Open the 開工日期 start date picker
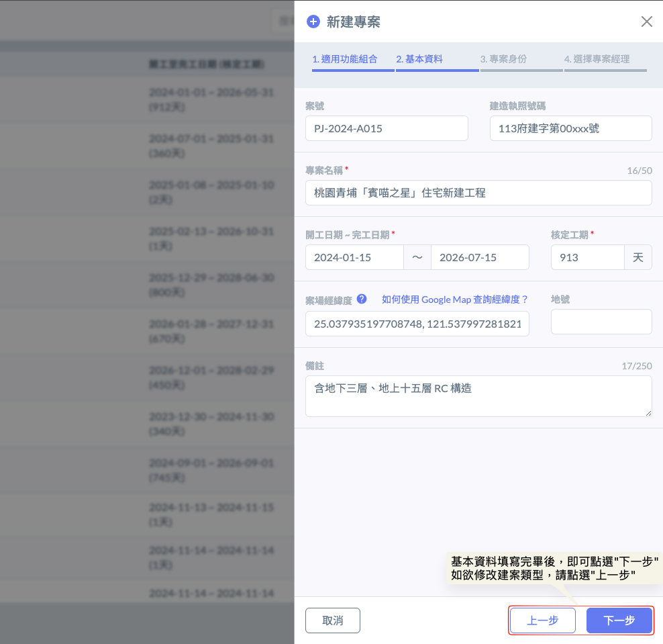Image resolution: width=663 pixels, height=644 pixels. point(354,257)
